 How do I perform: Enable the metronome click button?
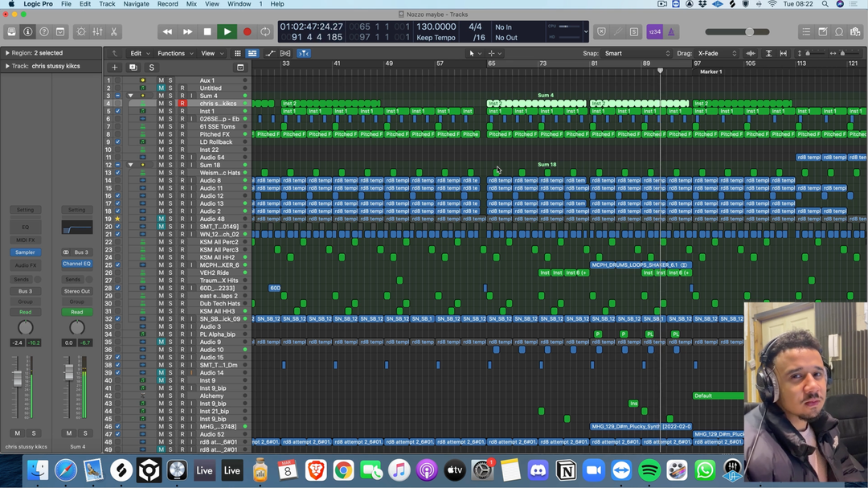point(672,32)
